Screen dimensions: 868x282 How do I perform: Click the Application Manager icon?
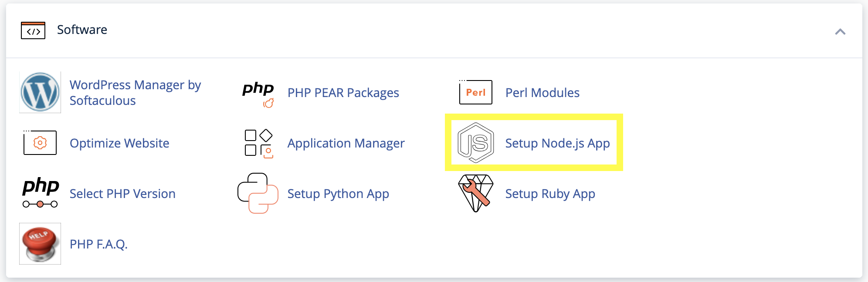click(x=258, y=143)
